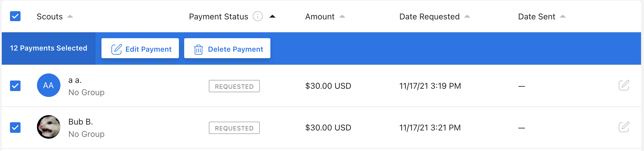Click the Edit Payment button label
644x151 pixels.
pyautogui.click(x=148, y=49)
